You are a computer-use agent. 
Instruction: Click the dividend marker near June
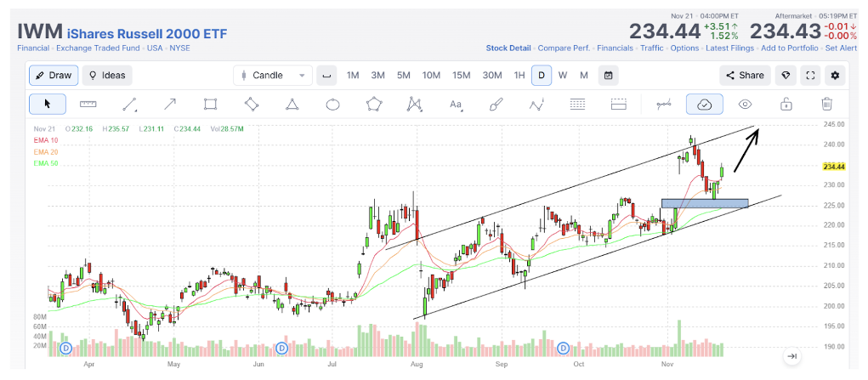point(281,349)
